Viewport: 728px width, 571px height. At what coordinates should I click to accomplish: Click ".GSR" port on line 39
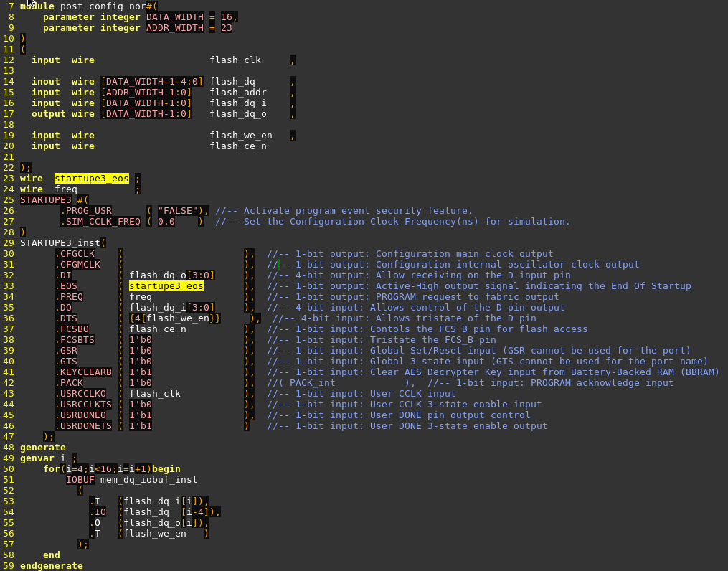coord(66,351)
